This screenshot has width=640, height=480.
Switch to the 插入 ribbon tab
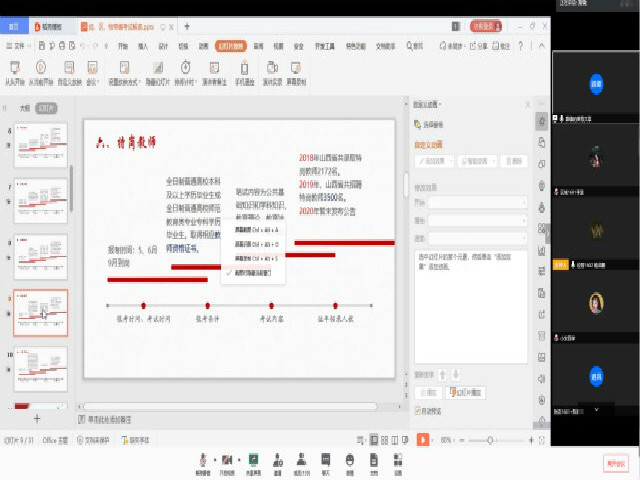pyautogui.click(x=143, y=46)
